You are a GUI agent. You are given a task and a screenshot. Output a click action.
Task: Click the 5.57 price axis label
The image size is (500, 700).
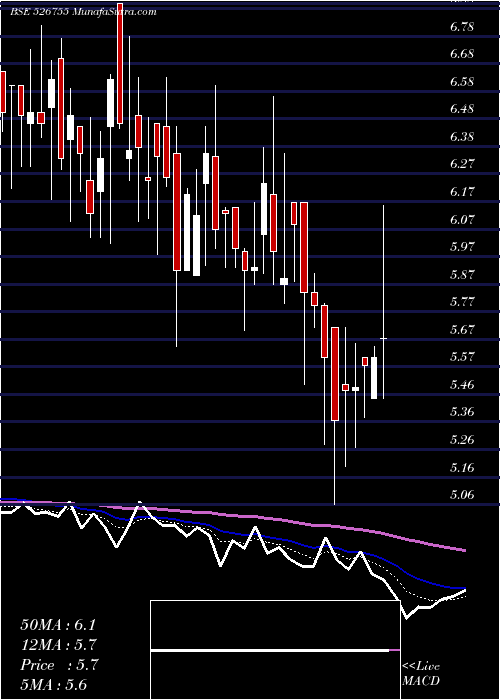(x=462, y=357)
